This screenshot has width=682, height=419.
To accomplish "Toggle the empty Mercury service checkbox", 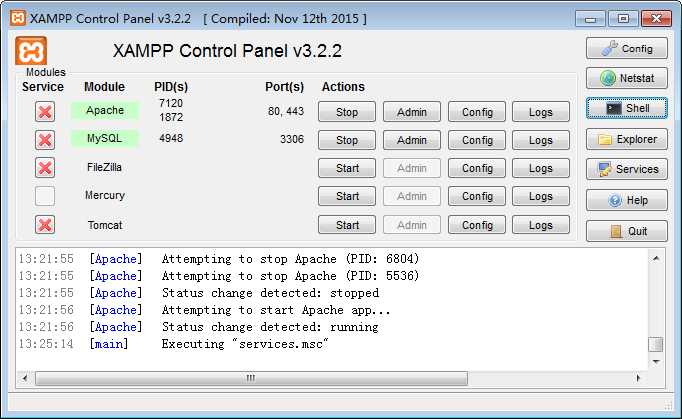I will (45, 196).
